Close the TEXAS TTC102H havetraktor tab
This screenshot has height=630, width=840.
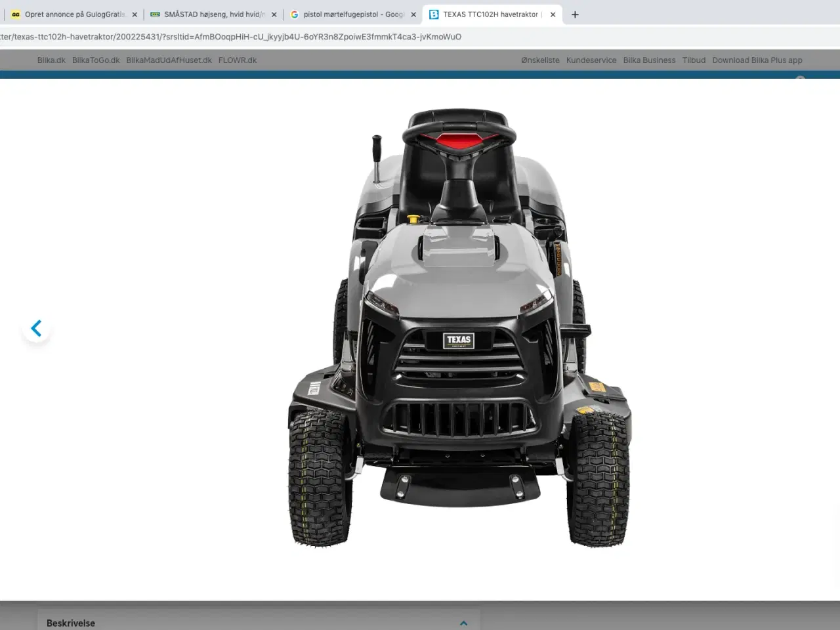[553, 14]
